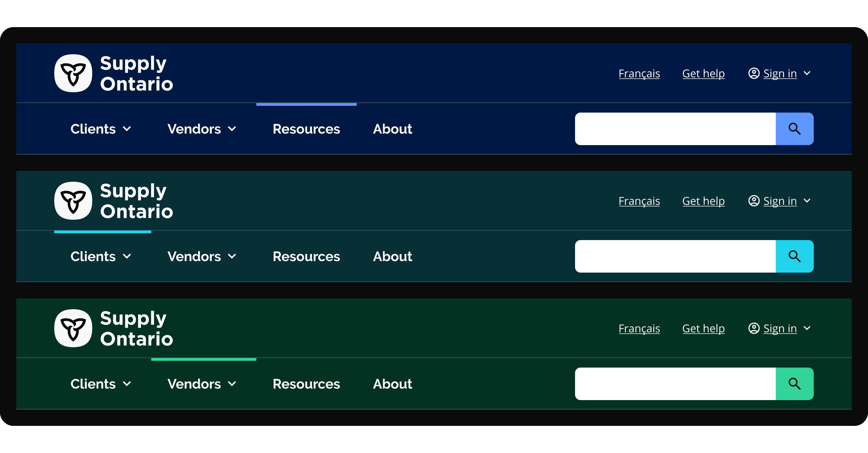Click the user account icon in the green header
Screen dimensions: 868x453
click(754, 328)
